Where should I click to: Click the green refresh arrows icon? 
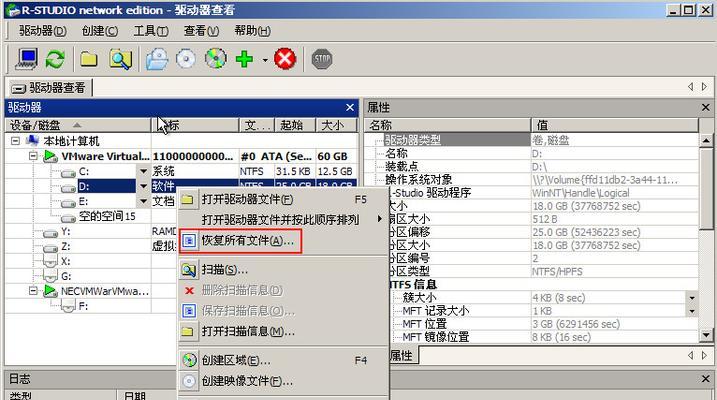pos(55,59)
